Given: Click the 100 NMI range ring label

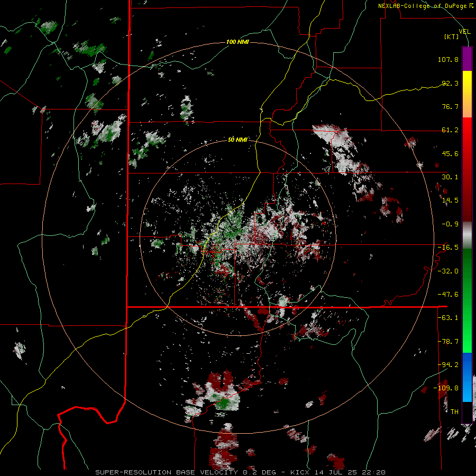Looking at the screenshot, I should [x=237, y=42].
